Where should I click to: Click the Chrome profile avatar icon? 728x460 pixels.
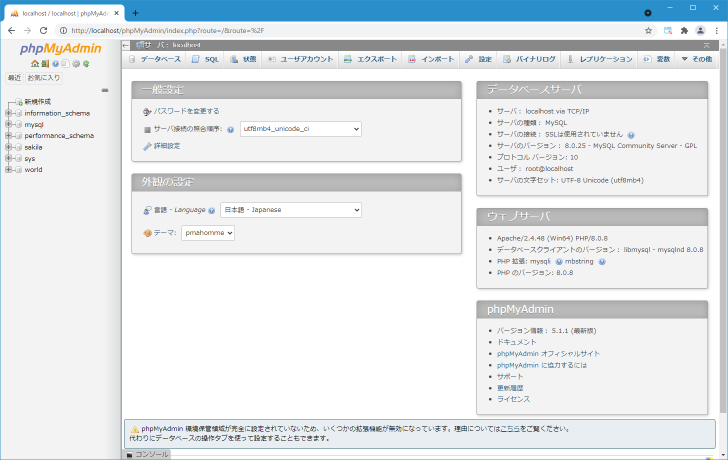pos(700,31)
